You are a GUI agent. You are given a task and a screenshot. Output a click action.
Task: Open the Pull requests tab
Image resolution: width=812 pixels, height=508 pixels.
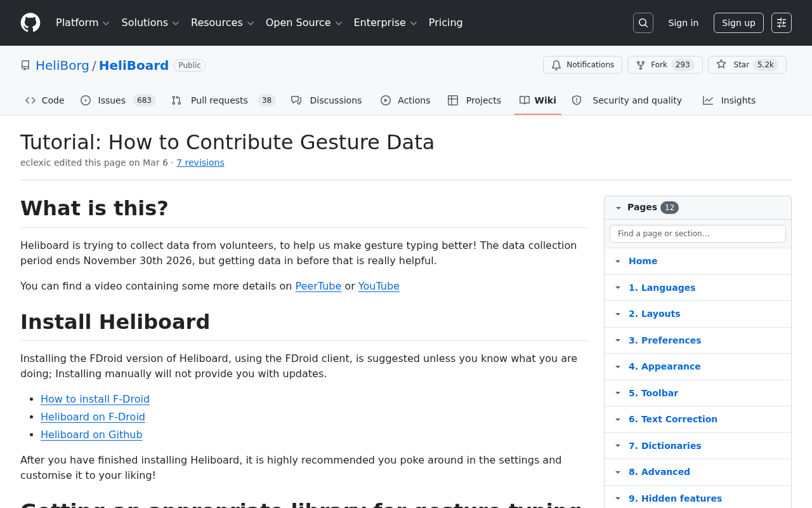tap(223, 100)
